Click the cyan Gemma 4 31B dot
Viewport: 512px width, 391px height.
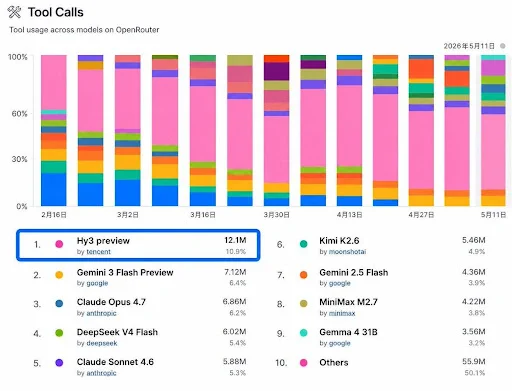[303, 333]
